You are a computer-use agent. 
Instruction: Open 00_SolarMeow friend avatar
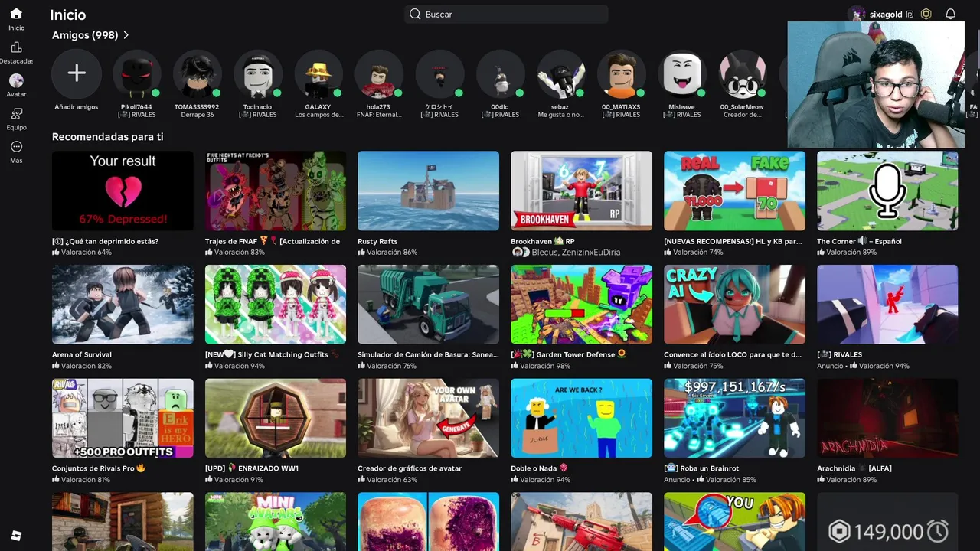(742, 74)
